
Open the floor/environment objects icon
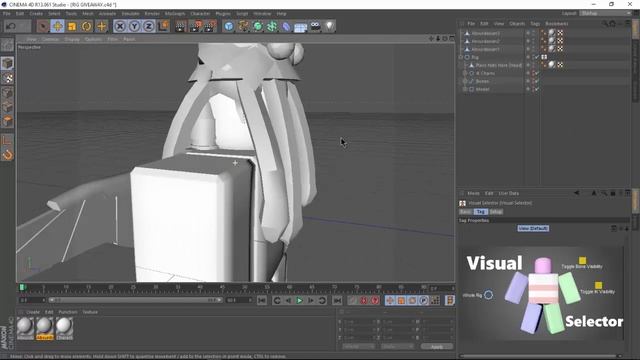[x=301, y=27]
